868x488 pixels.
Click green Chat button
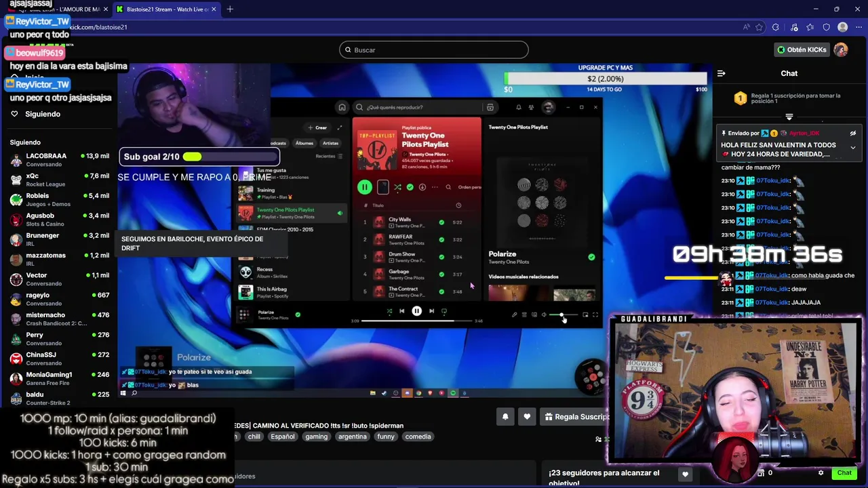coord(844,473)
